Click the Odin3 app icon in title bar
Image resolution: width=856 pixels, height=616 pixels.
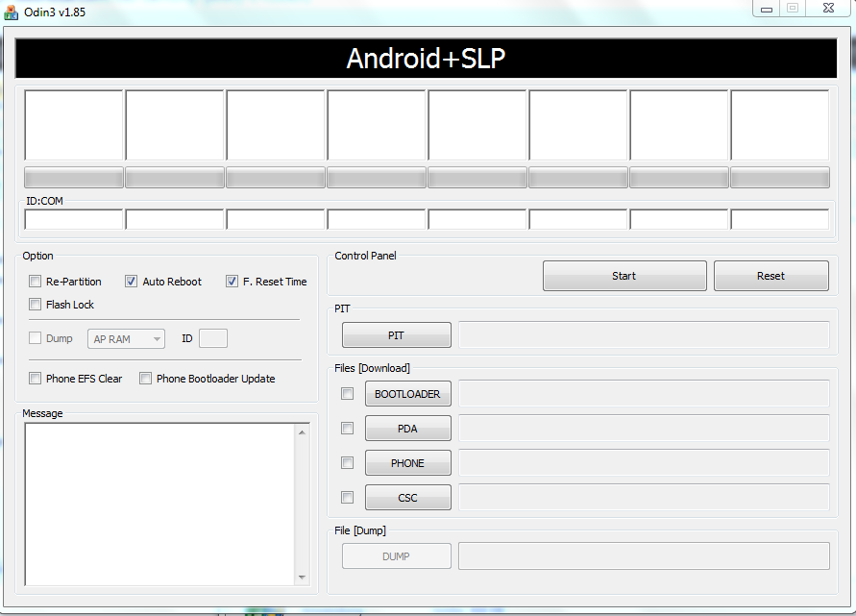[x=11, y=12]
